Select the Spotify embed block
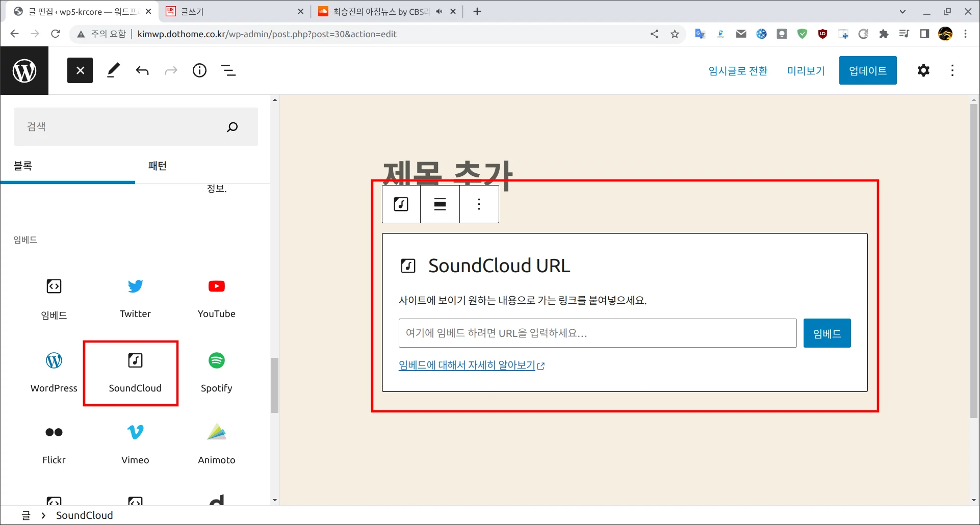 tap(216, 372)
